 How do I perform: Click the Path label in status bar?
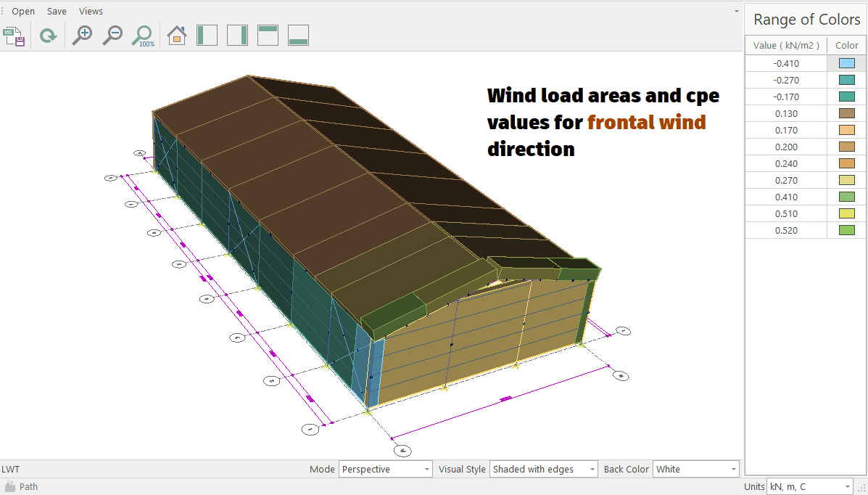[x=28, y=487]
